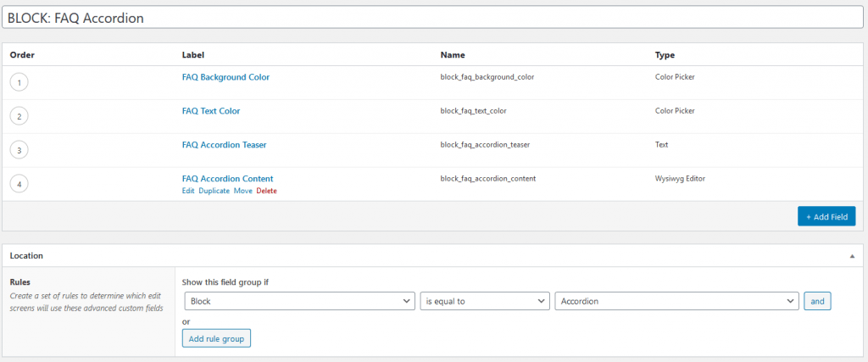The height and width of the screenshot is (362, 868).
Task: Open the 'is equal to' operator dropdown
Action: (x=484, y=301)
